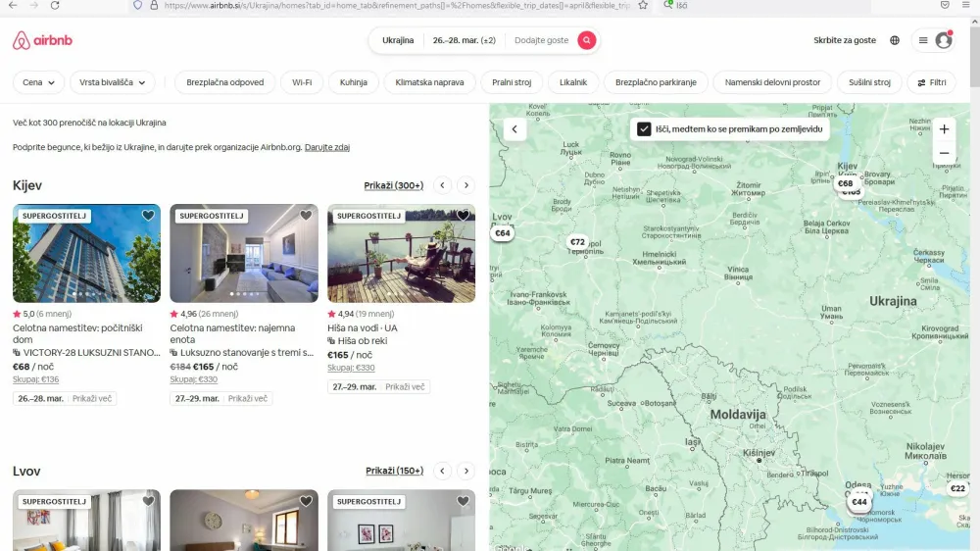
Task: Open Prikaži (300+) for Kijev
Action: click(x=394, y=185)
